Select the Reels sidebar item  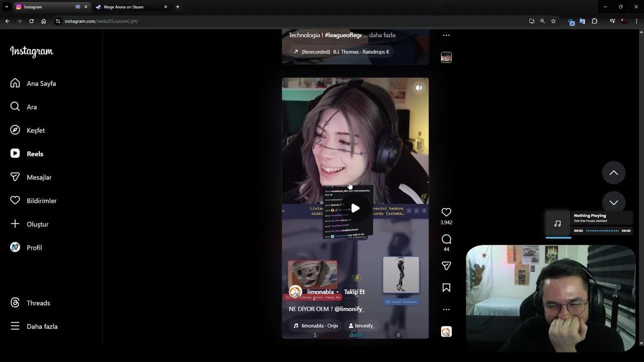click(27, 154)
